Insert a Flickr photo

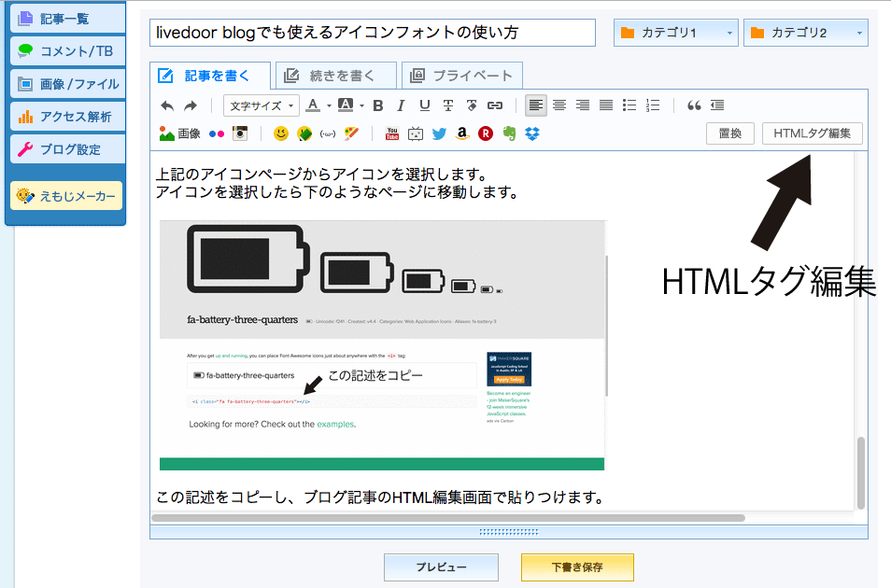pyautogui.click(x=217, y=134)
